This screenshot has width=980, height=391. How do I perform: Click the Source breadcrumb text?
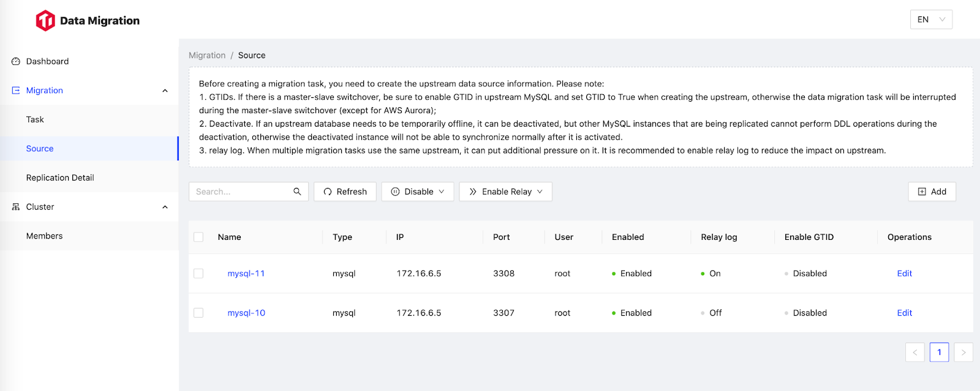click(x=252, y=55)
